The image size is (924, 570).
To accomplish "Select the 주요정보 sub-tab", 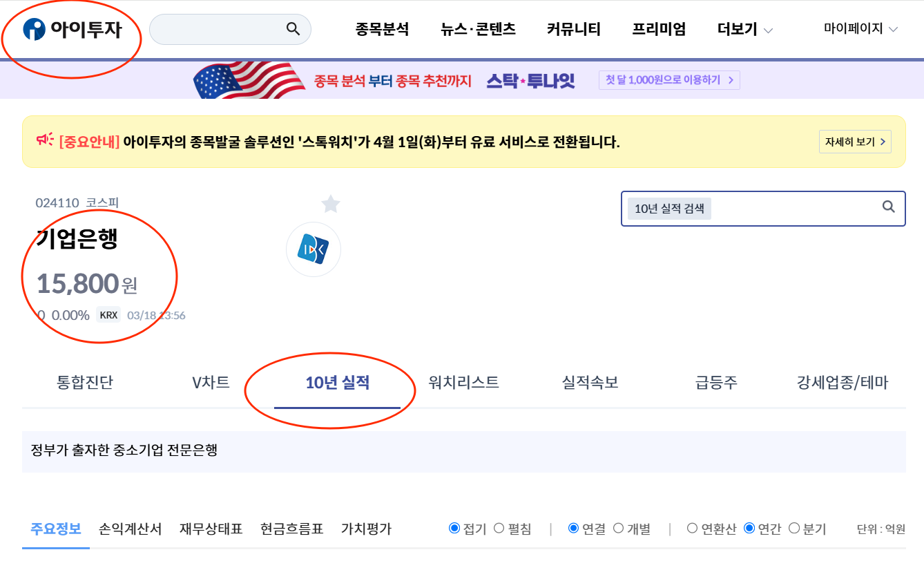I will pyautogui.click(x=56, y=529).
